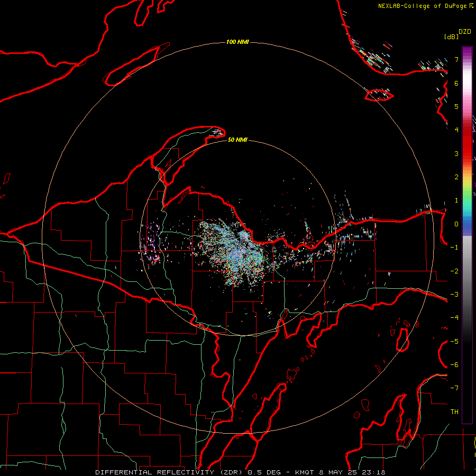476x476 pixels.
Task: Click the value -2 on the color scale
Action: (454, 271)
